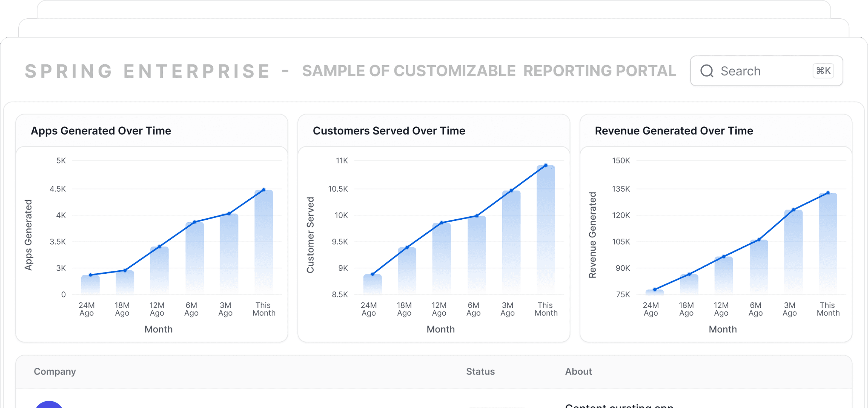Image resolution: width=868 pixels, height=408 pixels.
Task: Click This Month bar in Revenue Generated chart
Action: pos(827,243)
